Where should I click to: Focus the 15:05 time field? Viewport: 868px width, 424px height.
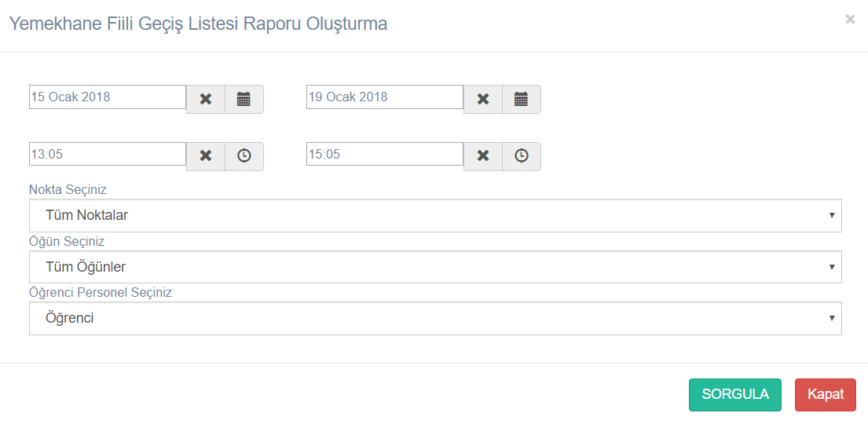(385, 154)
